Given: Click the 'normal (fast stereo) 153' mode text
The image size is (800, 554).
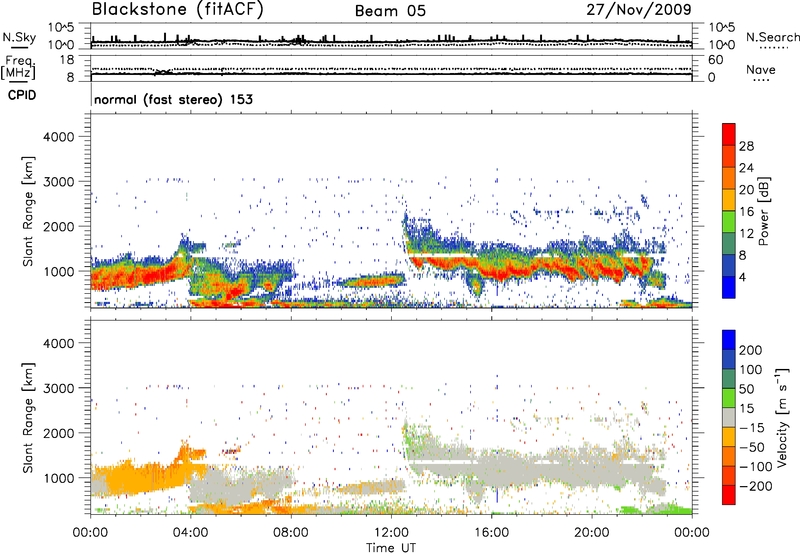Looking at the screenshot, I should click(173, 99).
